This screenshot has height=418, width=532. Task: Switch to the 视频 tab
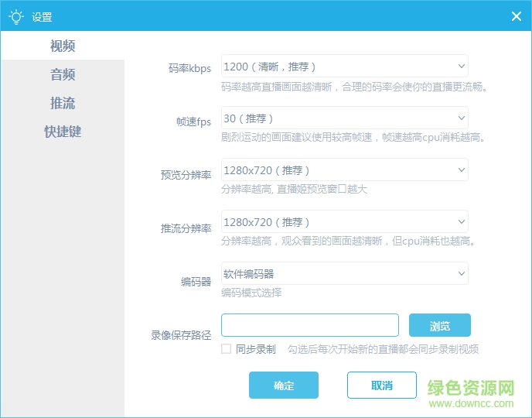point(63,46)
